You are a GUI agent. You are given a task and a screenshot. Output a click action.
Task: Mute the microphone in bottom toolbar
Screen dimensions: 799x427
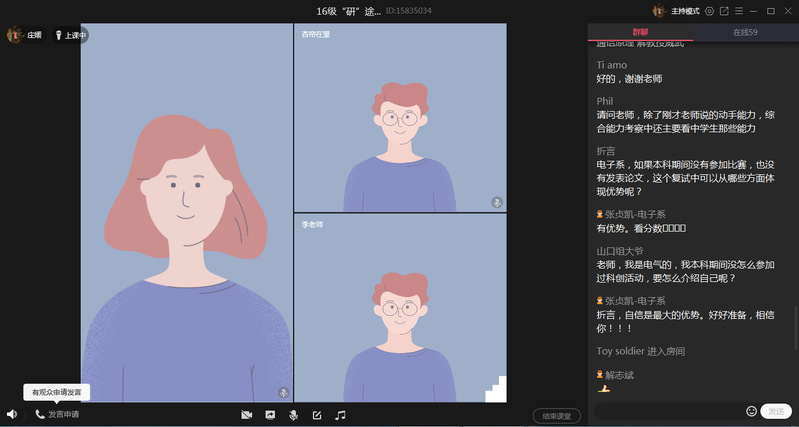(293, 414)
